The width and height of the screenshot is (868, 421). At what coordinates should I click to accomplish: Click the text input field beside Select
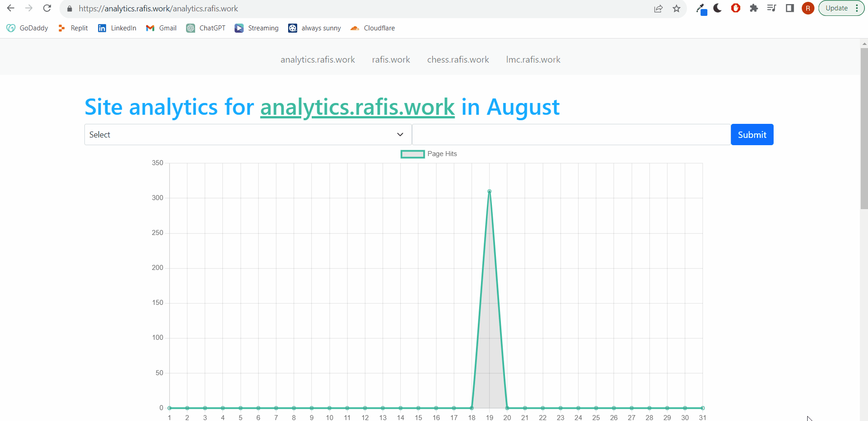click(571, 135)
